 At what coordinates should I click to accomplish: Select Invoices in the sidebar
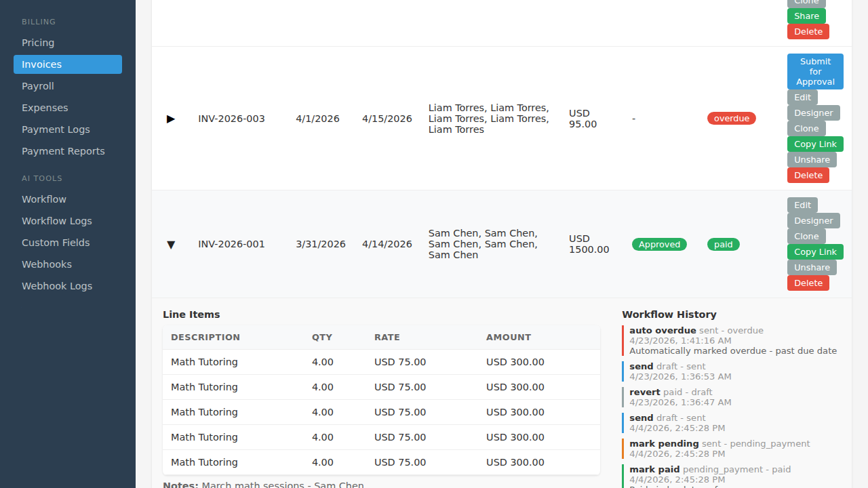68,64
